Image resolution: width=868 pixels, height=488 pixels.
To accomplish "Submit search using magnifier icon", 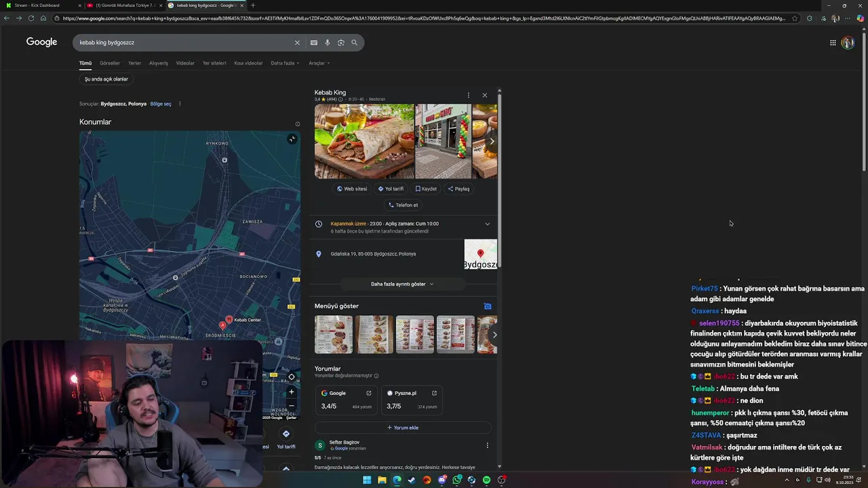I will click(354, 43).
